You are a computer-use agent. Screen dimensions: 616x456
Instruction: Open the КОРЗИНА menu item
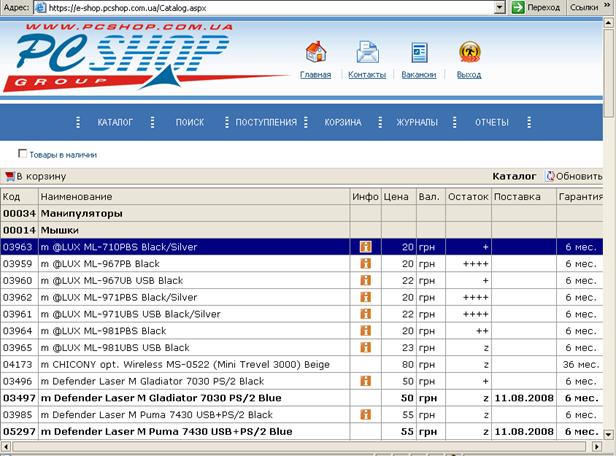(x=342, y=123)
